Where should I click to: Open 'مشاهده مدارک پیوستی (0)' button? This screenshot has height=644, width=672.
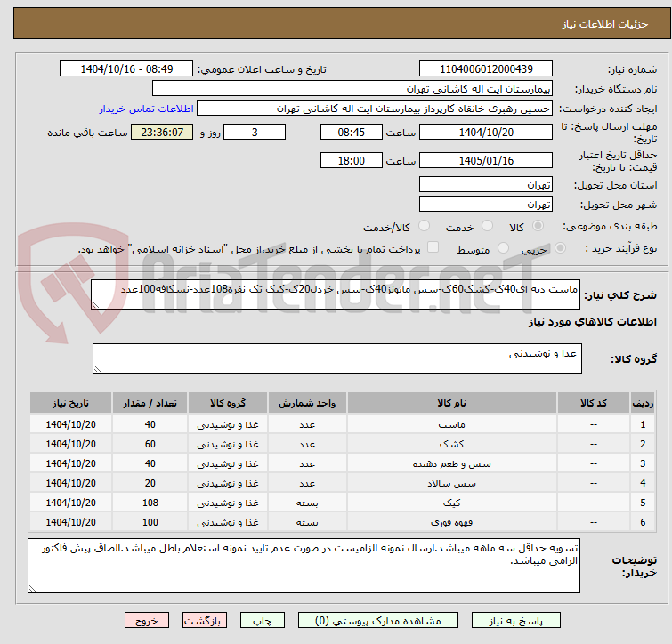point(378,620)
